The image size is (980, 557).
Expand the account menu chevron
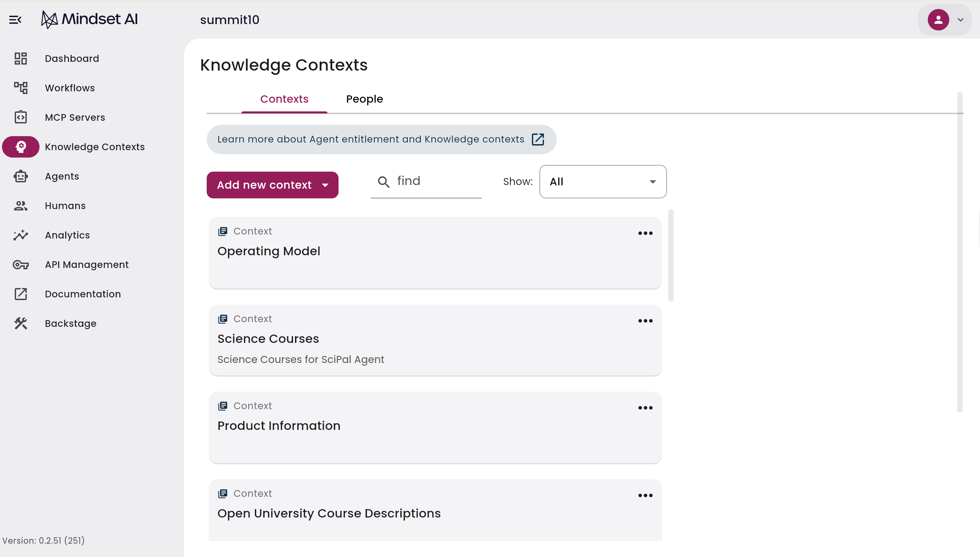(960, 19)
